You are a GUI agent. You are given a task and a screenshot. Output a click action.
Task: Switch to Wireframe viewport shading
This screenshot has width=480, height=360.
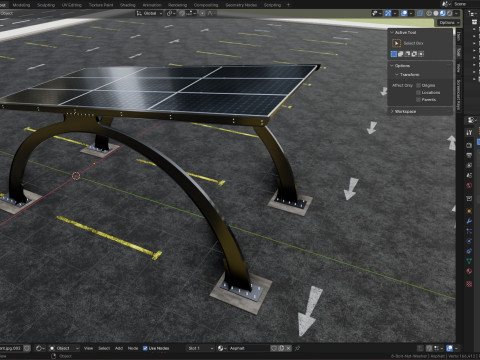point(429,13)
